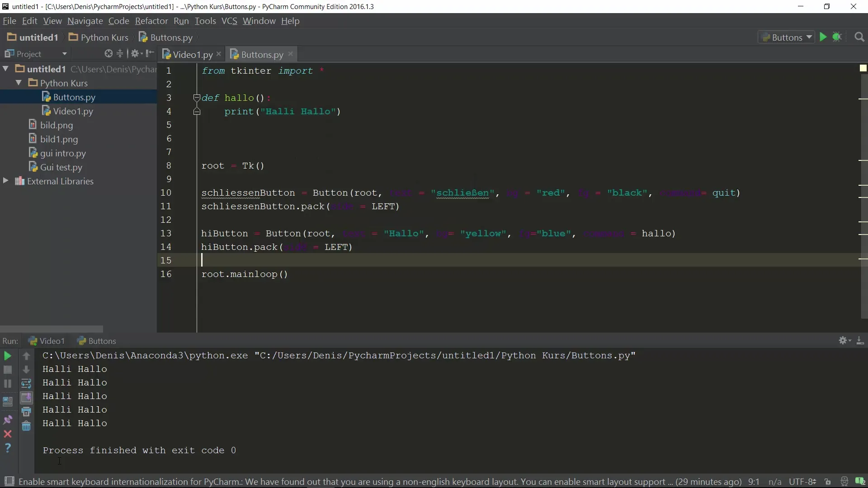Click the Buttons.py breadcrumb

tap(166, 37)
